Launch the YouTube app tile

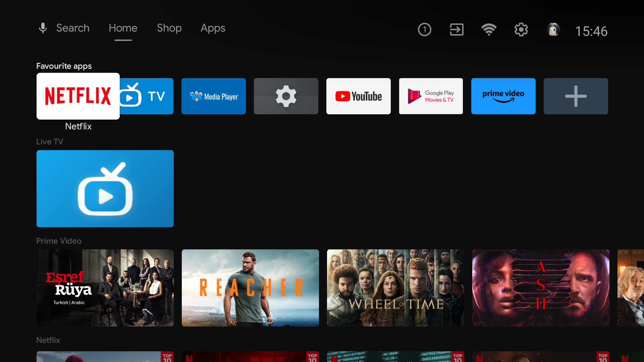pyautogui.click(x=359, y=96)
